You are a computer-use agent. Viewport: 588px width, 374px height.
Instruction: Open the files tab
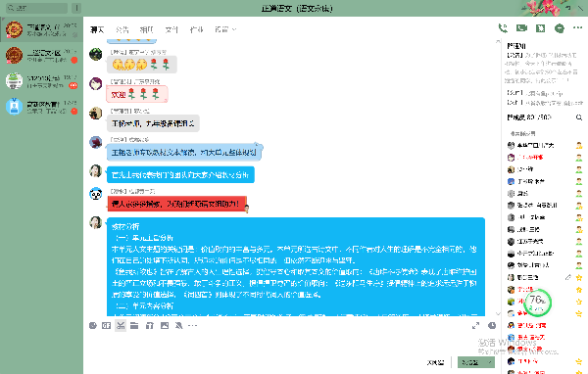[171, 29]
